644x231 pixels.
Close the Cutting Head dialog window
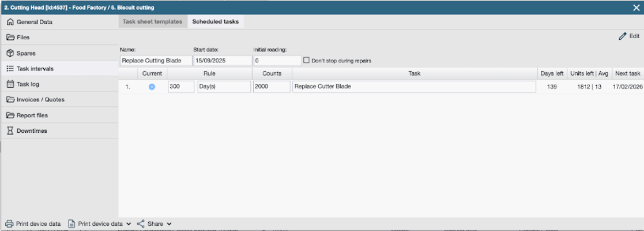637,7
